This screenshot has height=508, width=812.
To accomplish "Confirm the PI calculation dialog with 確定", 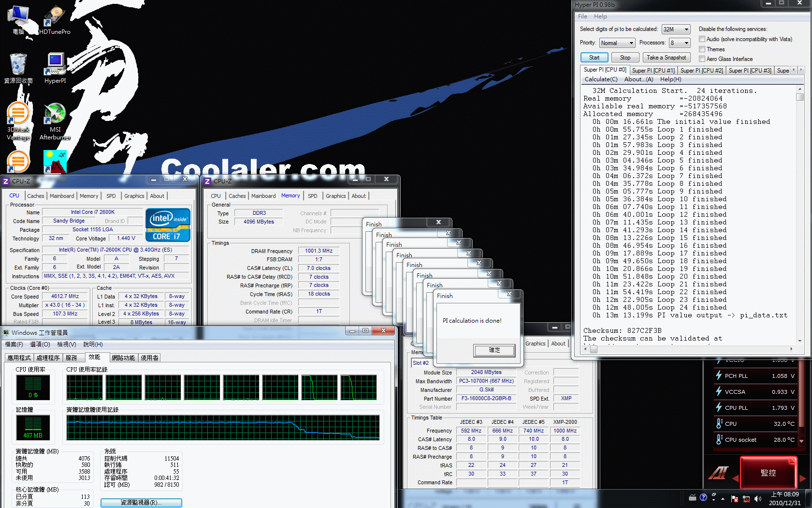I will point(494,350).
